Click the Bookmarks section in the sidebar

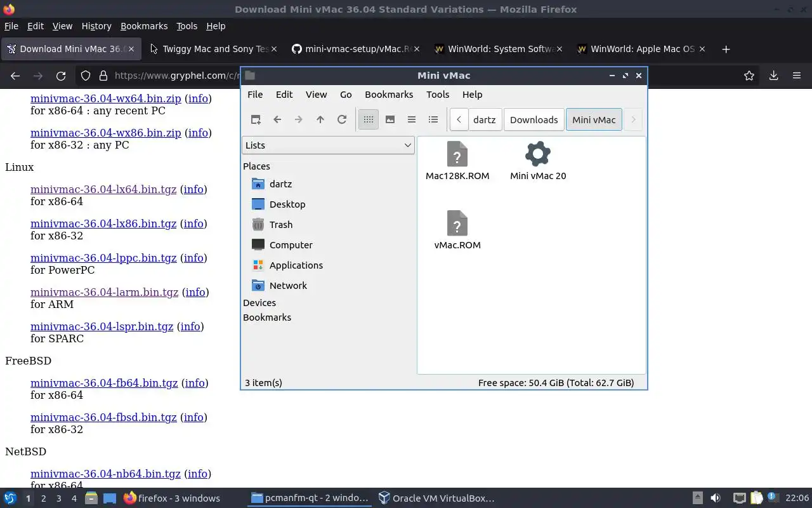pyautogui.click(x=267, y=317)
